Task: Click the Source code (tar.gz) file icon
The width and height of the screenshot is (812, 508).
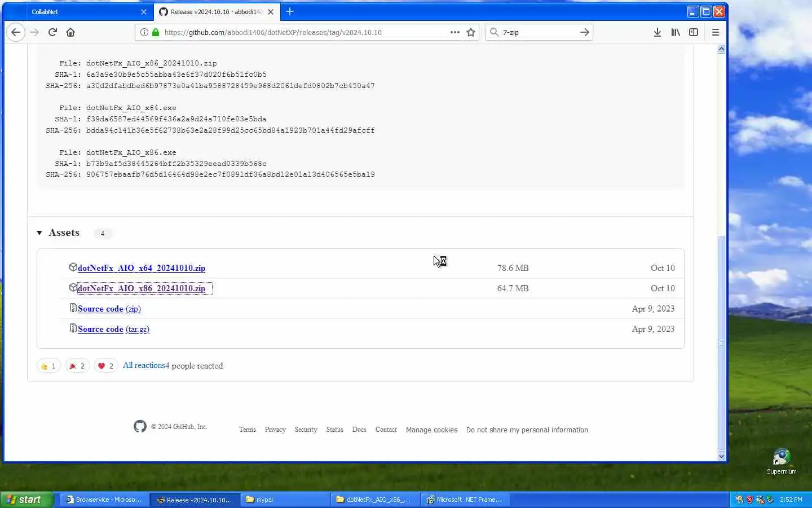Action: click(x=73, y=328)
